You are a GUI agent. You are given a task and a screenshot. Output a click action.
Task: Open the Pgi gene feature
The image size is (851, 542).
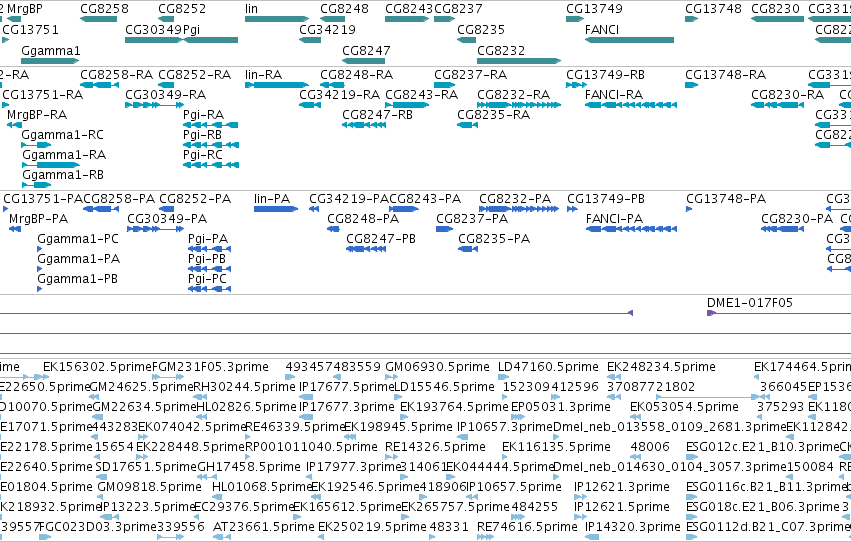click(211, 40)
